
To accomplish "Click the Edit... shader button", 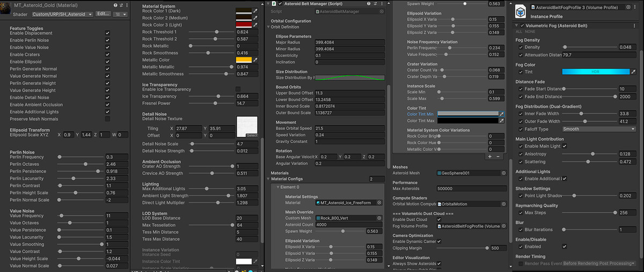I will (103, 13).
